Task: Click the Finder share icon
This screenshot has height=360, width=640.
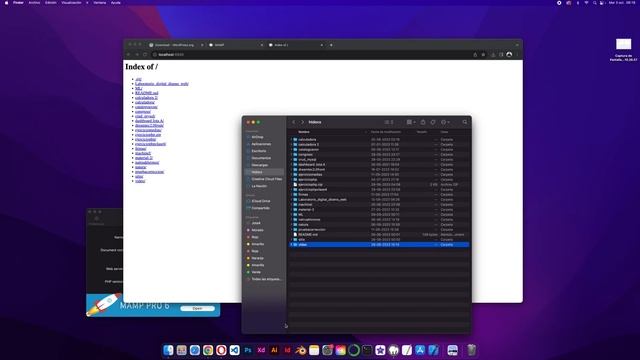Action: (423, 122)
